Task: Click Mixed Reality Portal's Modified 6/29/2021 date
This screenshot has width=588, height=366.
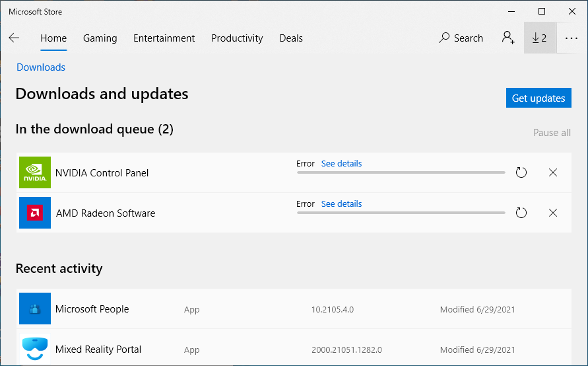Action: click(477, 350)
